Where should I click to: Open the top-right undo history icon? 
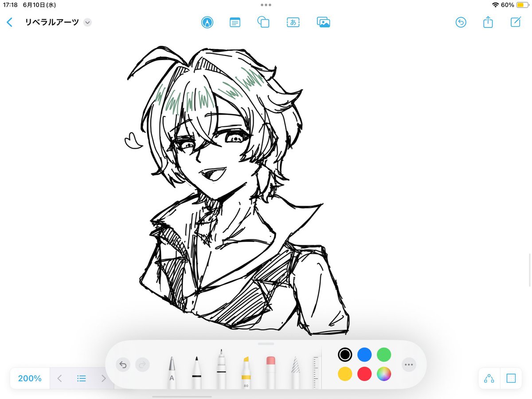[461, 22]
